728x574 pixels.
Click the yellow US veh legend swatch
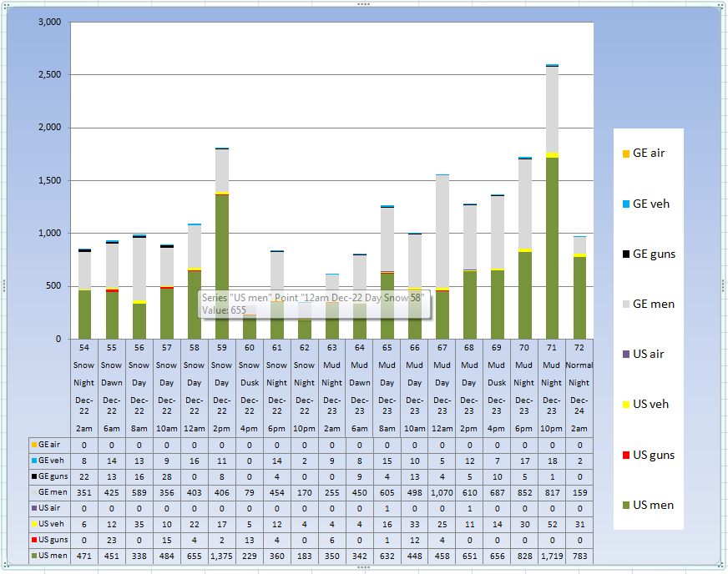pyautogui.click(x=626, y=405)
